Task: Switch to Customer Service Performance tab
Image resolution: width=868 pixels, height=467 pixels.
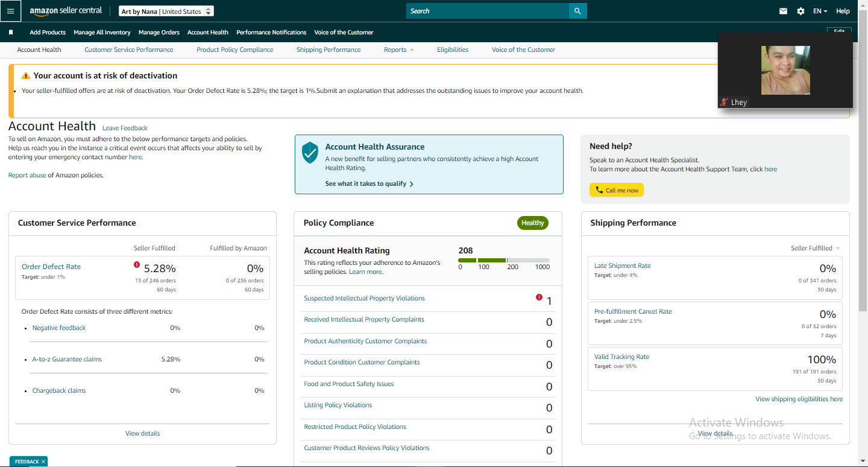Action: pyautogui.click(x=129, y=49)
